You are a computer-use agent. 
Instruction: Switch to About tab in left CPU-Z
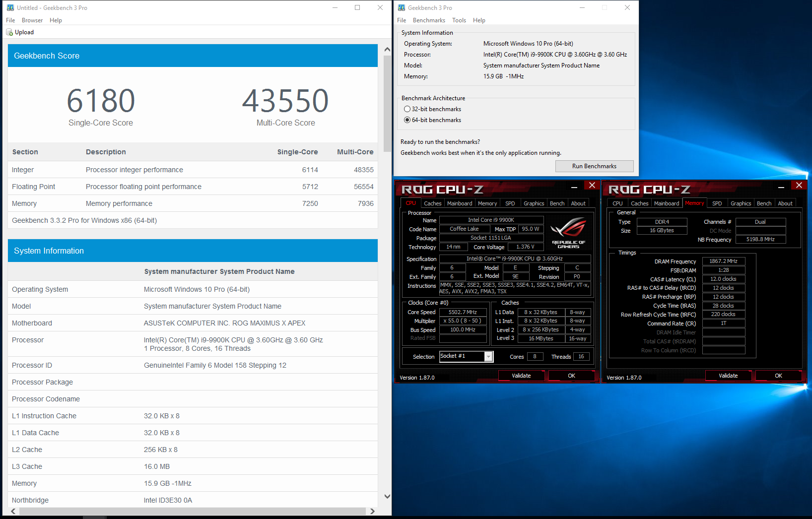click(578, 203)
